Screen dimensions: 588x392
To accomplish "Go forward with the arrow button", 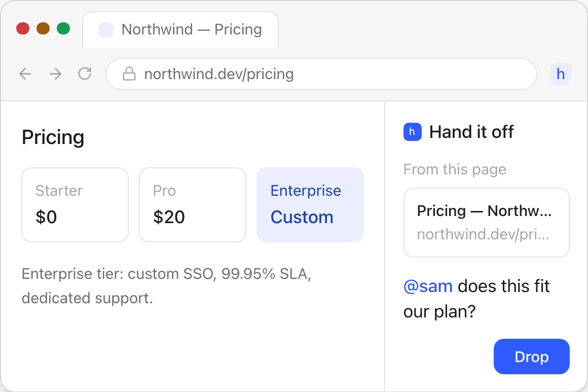I will [x=55, y=74].
